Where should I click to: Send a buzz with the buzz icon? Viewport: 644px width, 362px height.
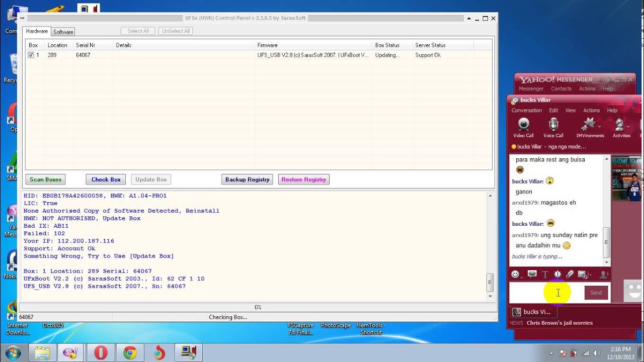(557, 274)
